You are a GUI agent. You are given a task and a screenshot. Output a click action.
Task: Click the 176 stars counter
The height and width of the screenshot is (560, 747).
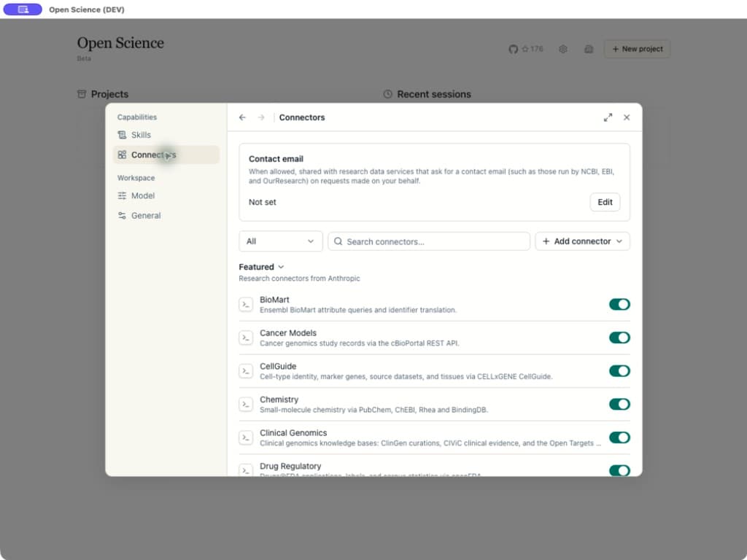tap(533, 49)
